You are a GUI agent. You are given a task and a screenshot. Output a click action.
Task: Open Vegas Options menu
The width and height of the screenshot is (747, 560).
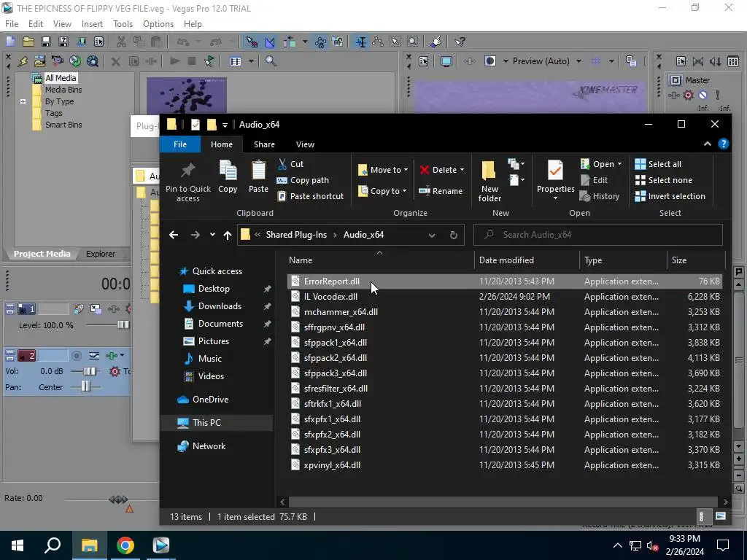tap(158, 24)
